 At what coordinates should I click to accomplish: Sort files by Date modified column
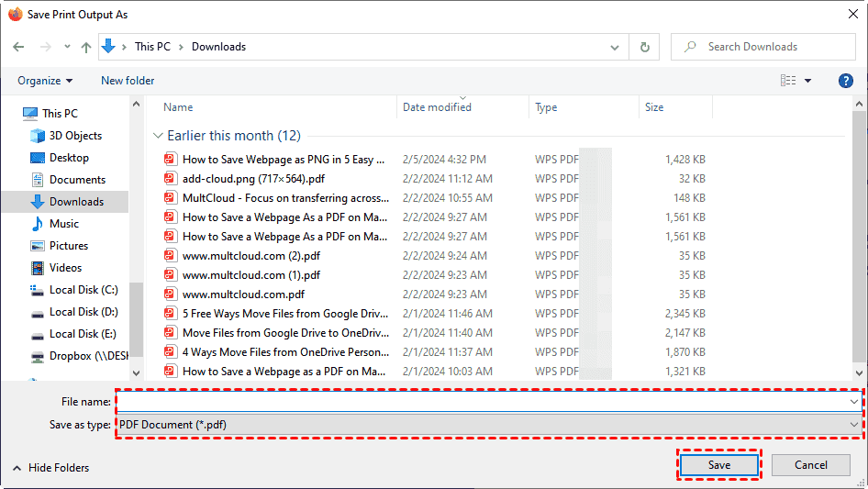click(x=437, y=107)
